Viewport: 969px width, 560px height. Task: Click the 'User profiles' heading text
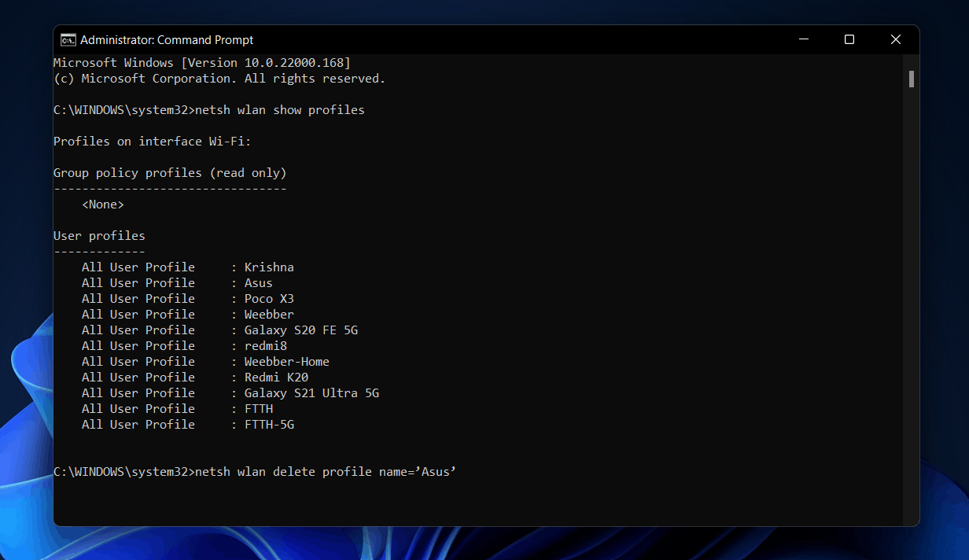click(x=99, y=236)
